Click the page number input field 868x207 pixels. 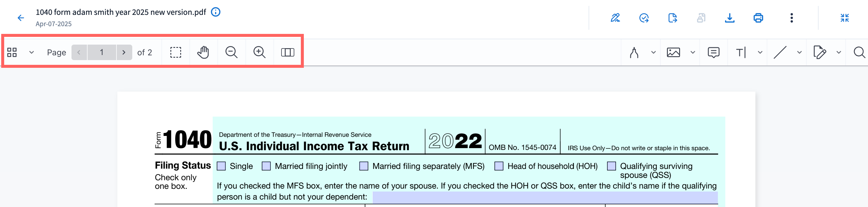click(x=101, y=53)
